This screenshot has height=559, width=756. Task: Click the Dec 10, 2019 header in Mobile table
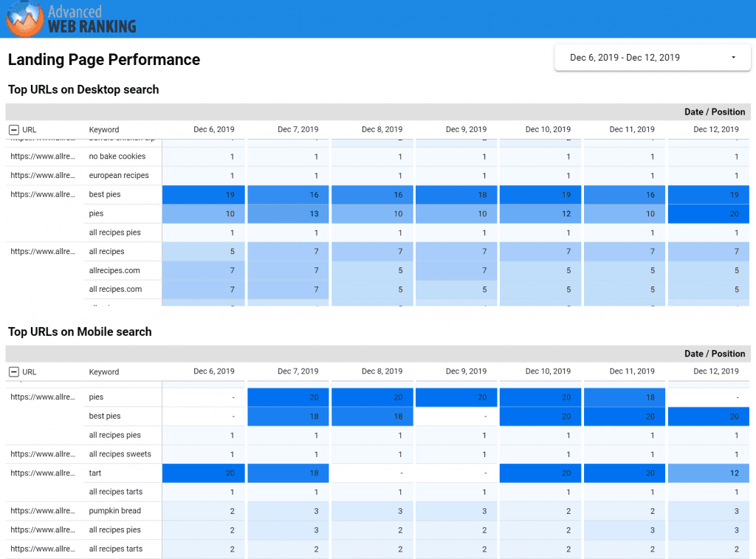(548, 371)
